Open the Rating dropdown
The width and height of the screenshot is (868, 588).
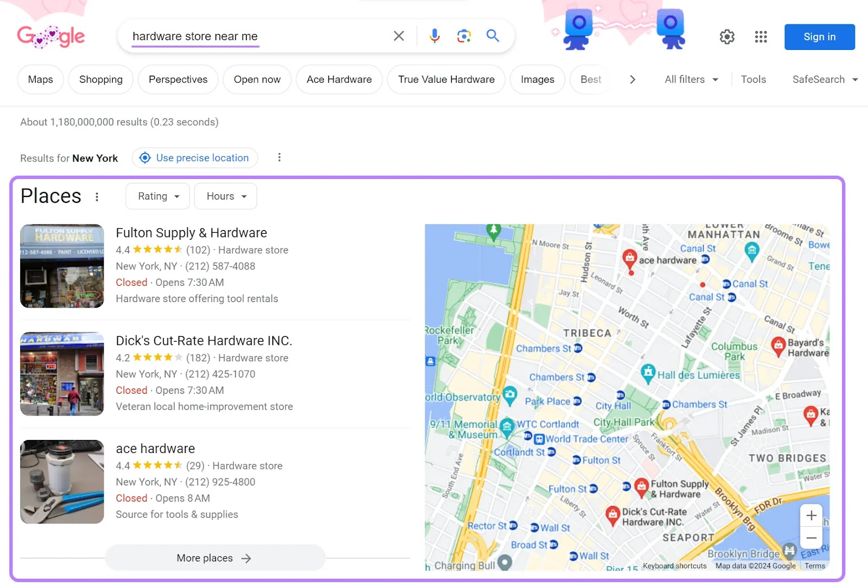pos(157,196)
